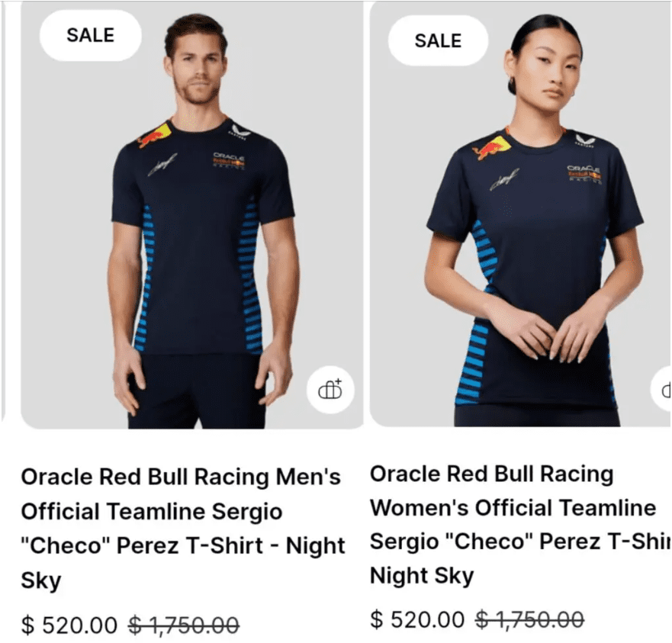Click the men's struck-through $ 1,750.00 price

184,625
